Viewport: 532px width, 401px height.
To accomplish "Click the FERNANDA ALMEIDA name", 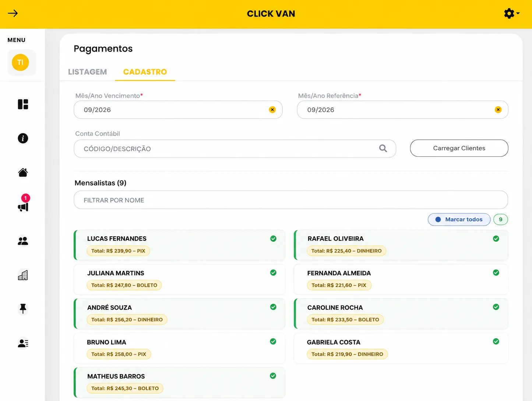I will coord(339,273).
